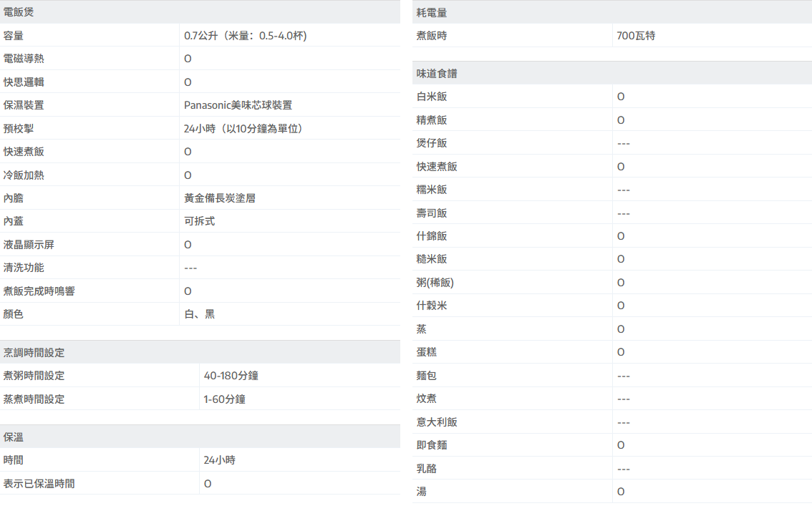
Task: Click the 電飯煲 section header
Action: [19, 12]
